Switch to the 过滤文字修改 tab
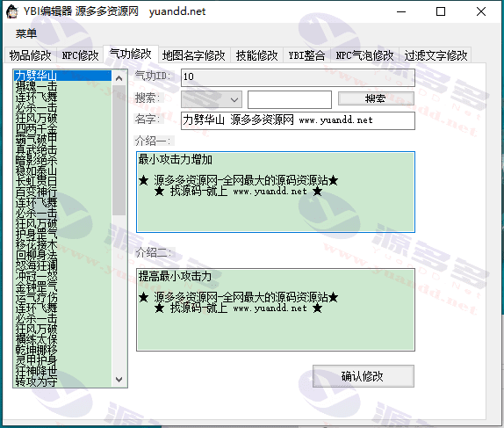This screenshot has width=504, height=428. 436,55
